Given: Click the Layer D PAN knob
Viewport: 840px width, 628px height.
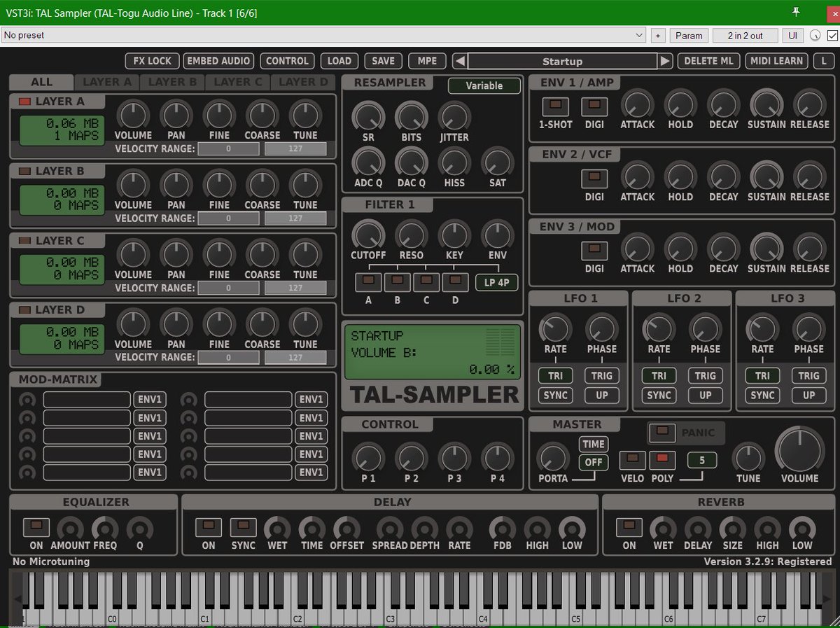Looking at the screenshot, I should point(176,323).
